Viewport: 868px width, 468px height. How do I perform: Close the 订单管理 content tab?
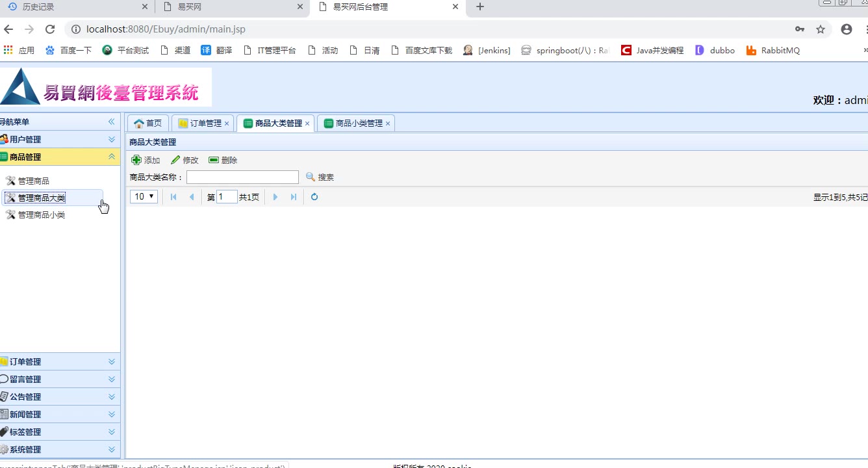(x=227, y=123)
